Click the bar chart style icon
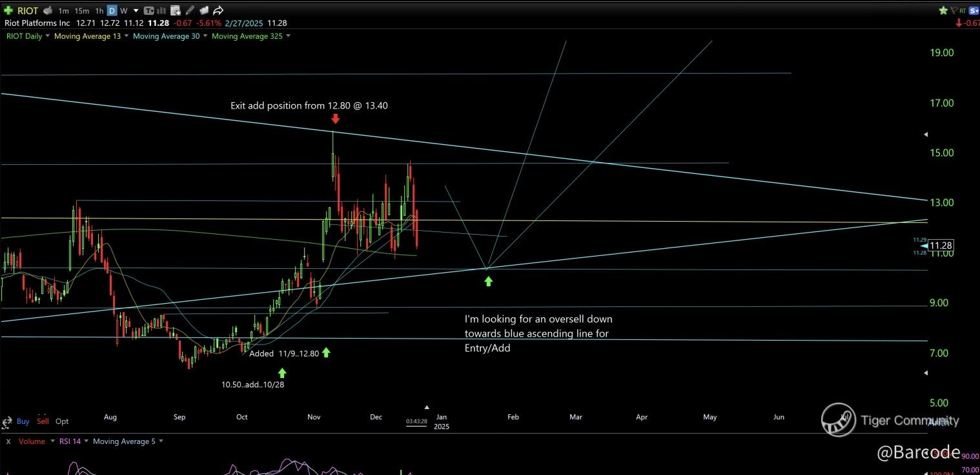The width and height of the screenshot is (980, 475). (161, 10)
